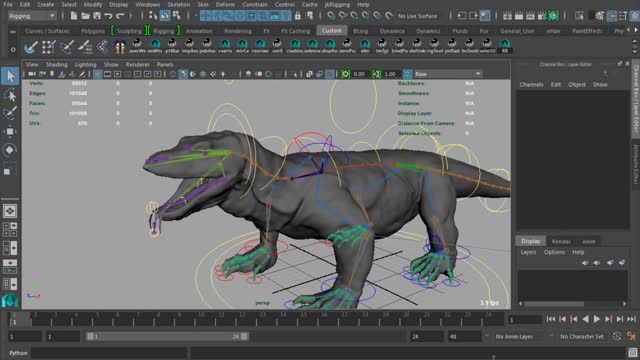Click the current frame field

tap(524, 320)
